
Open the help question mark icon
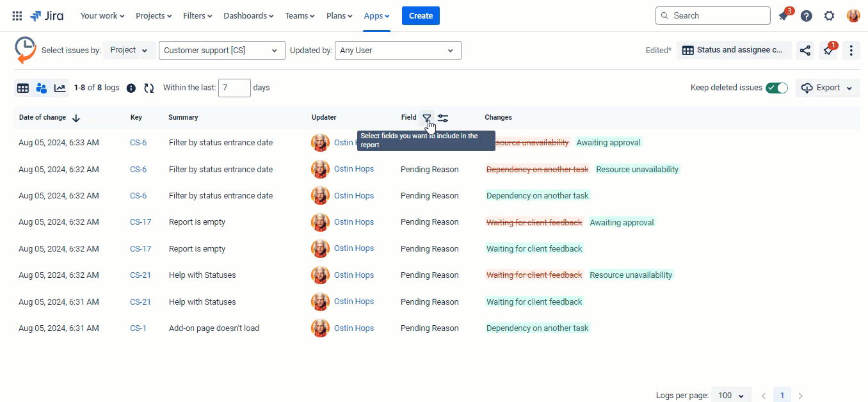807,16
